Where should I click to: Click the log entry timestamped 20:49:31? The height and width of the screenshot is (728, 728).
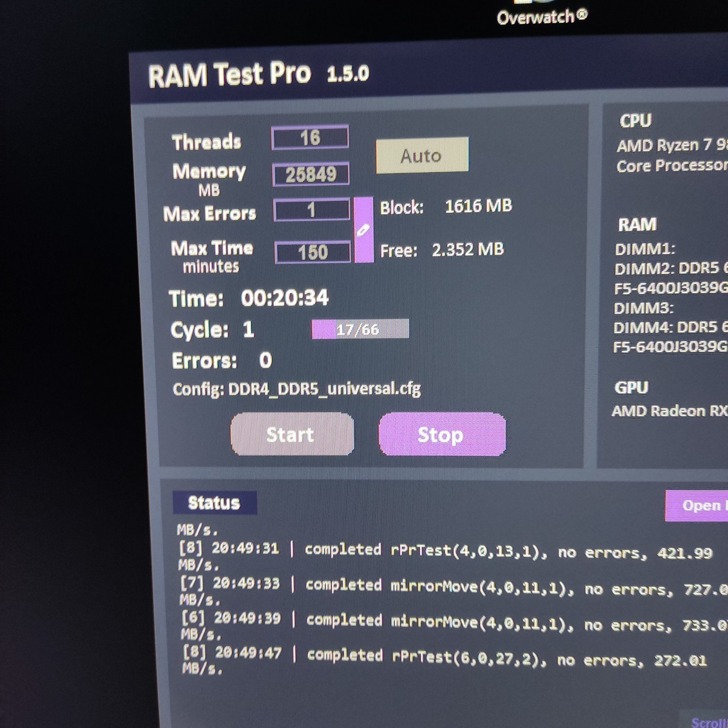445,557
